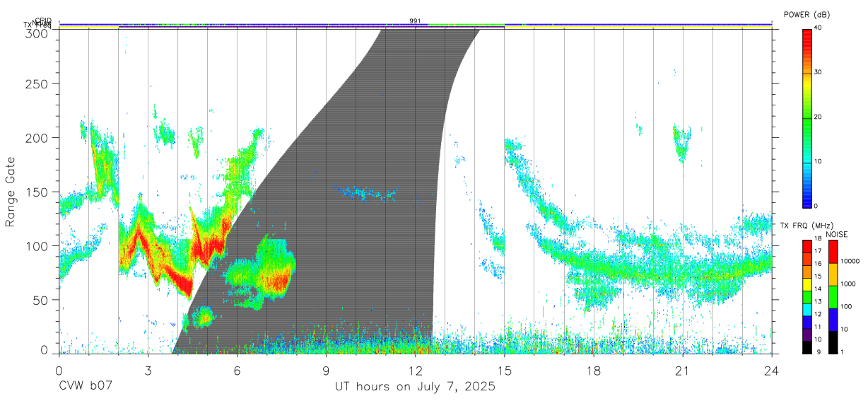Click the 150 range gate tick label
Image resolution: width=868 pixels, height=401 pixels.
click(x=37, y=192)
